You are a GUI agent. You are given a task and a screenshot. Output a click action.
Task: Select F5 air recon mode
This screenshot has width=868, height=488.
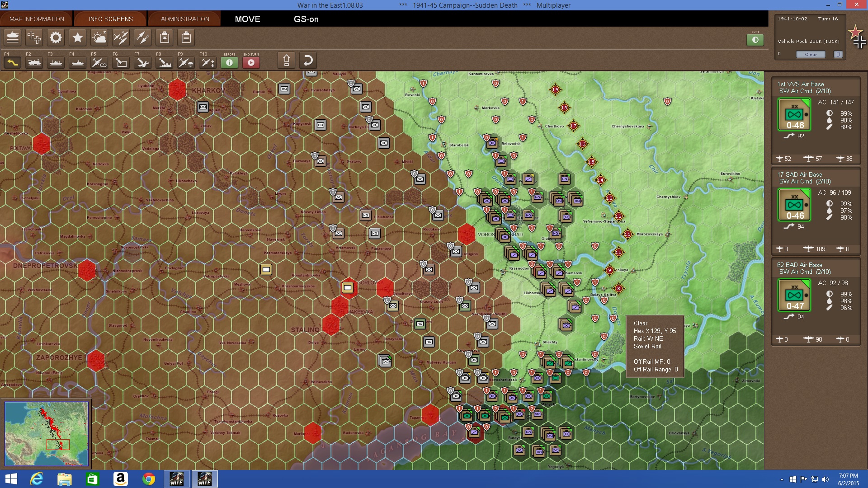(99, 62)
